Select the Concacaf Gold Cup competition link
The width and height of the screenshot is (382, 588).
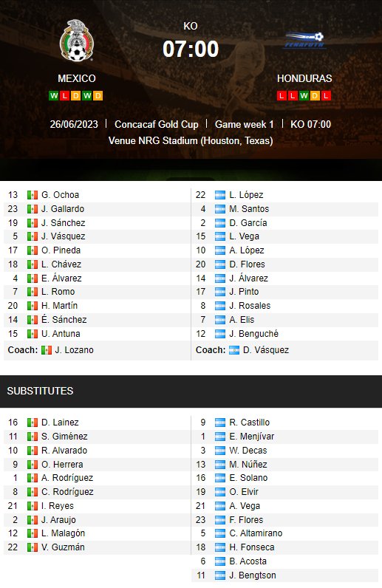(x=157, y=124)
